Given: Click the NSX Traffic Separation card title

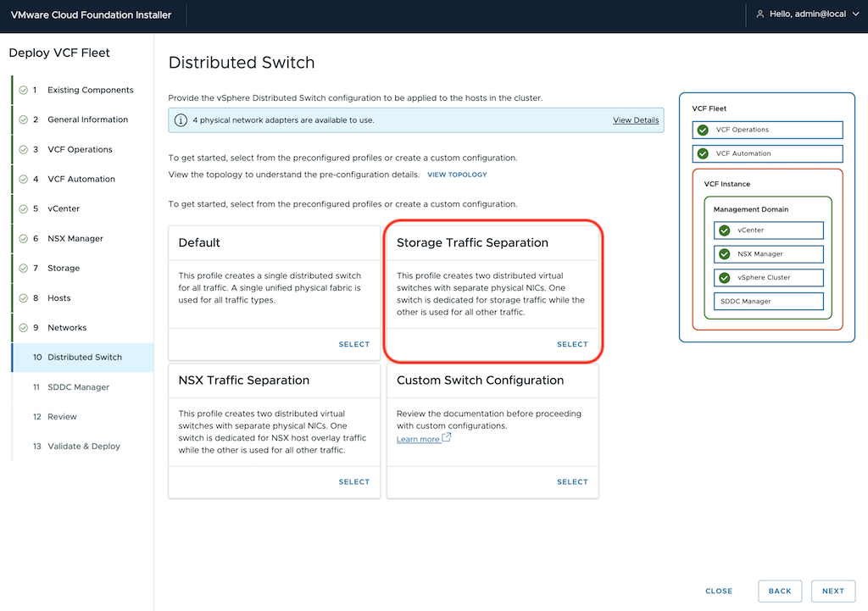Looking at the screenshot, I should pos(243,380).
